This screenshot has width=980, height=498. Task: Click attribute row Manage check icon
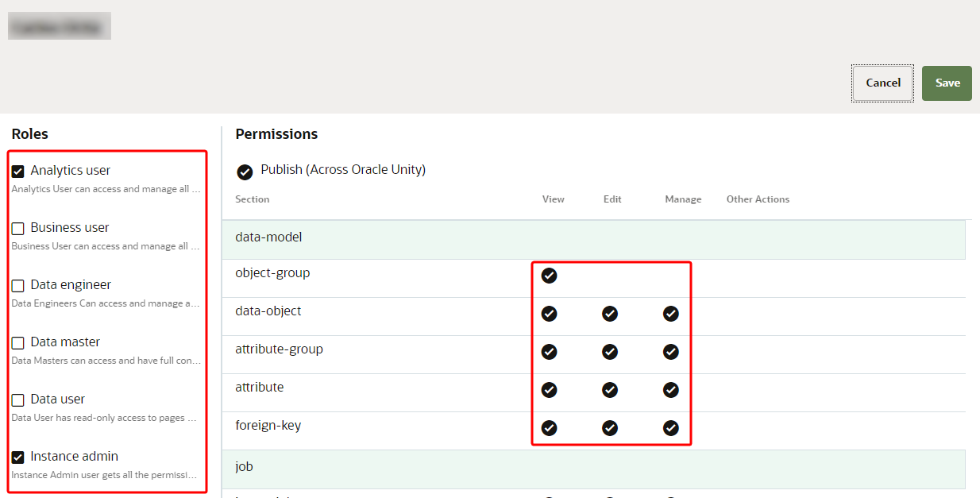pos(671,390)
